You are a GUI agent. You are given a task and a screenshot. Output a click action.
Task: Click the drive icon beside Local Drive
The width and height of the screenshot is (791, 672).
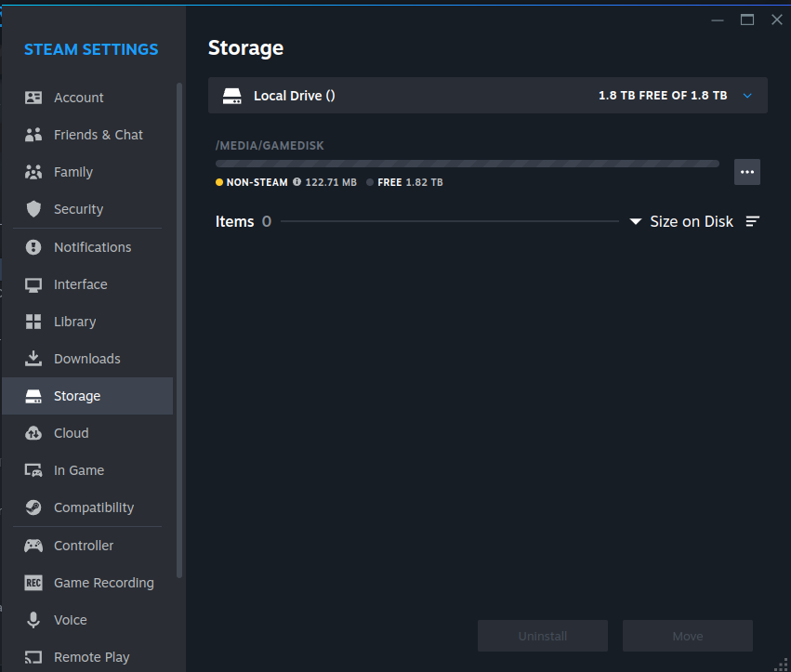point(232,96)
